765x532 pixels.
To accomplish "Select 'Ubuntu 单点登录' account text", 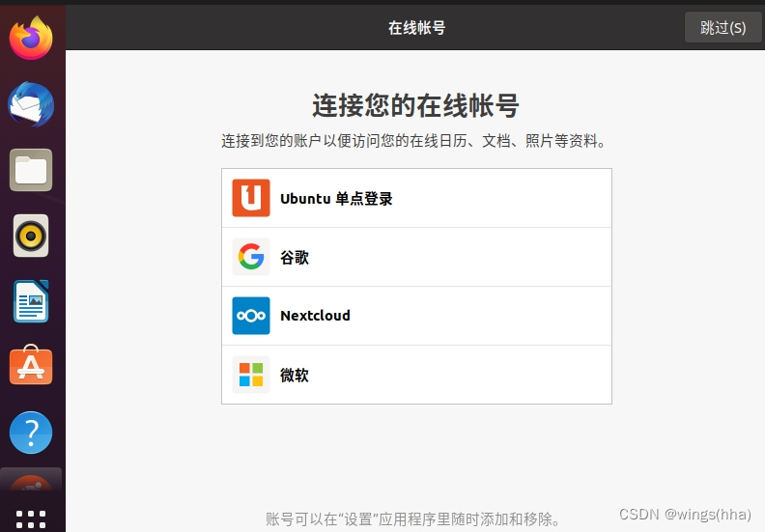I will (336, 199).
